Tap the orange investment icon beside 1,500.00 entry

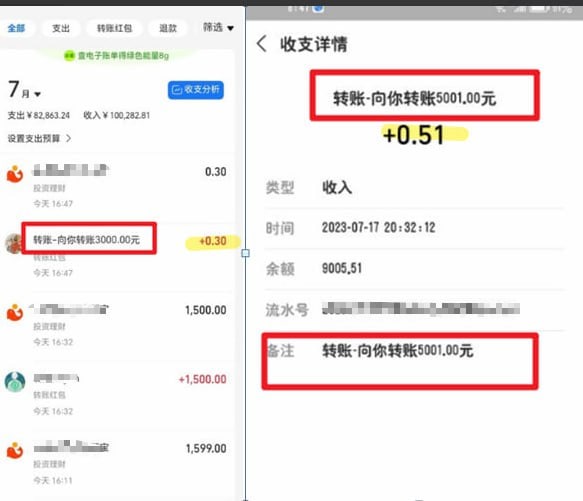(x=15, y=312)
